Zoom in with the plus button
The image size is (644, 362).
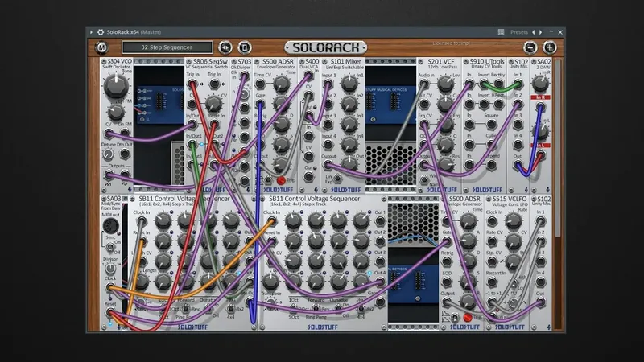click(550, 47)
